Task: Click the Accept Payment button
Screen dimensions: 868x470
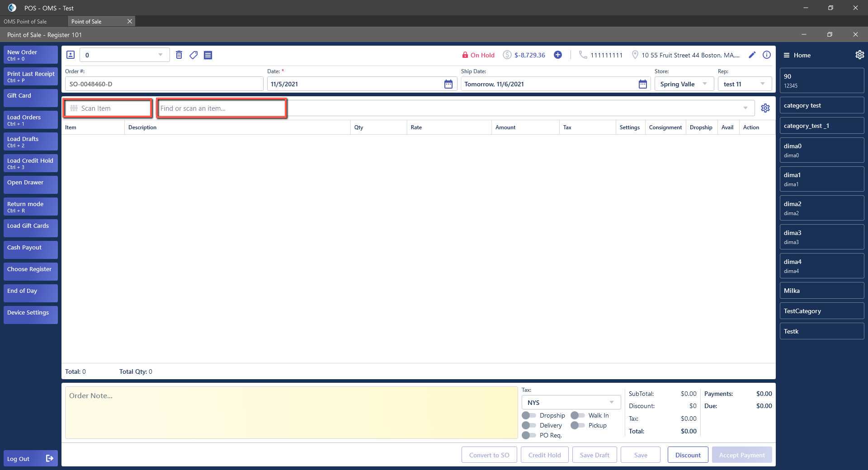Action: [742, 455]
